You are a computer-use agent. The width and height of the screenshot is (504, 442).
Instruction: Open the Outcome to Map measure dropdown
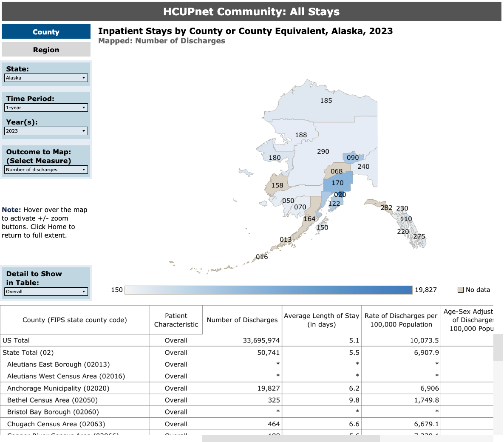(45, 170)
